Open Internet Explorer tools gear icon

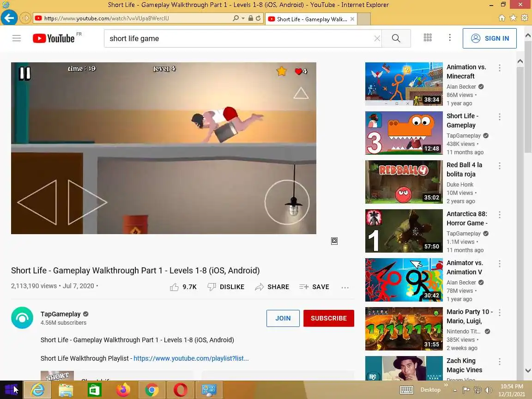pyautogui.click(x=525, y=18)
